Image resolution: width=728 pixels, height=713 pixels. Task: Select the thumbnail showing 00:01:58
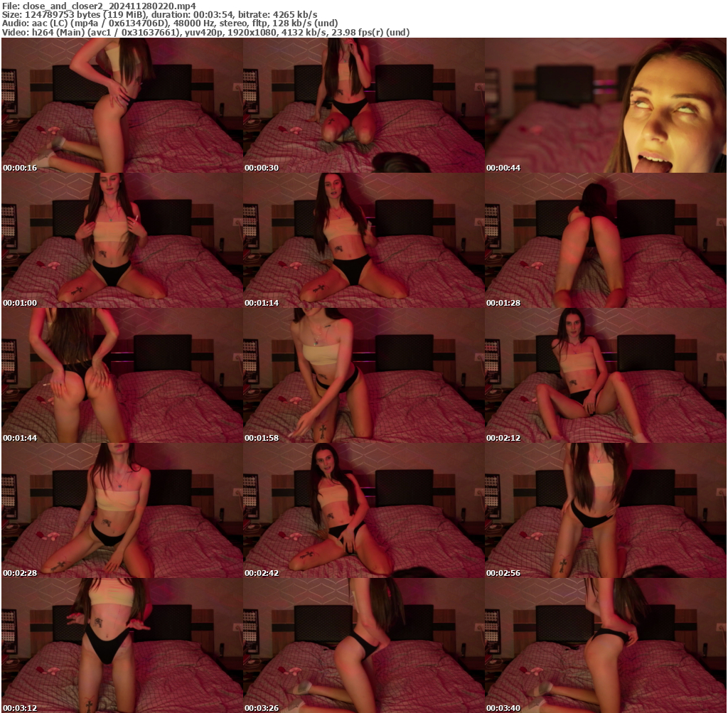point(363,377)
